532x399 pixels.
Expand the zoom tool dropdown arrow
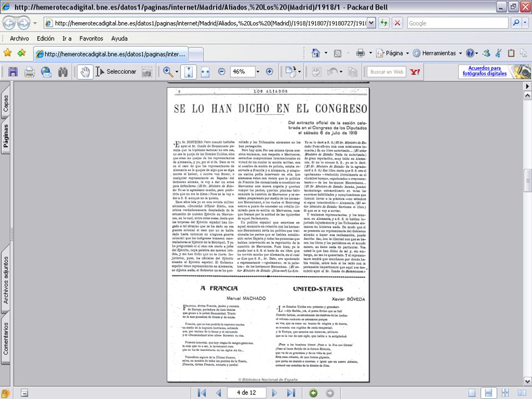(176, 71)
